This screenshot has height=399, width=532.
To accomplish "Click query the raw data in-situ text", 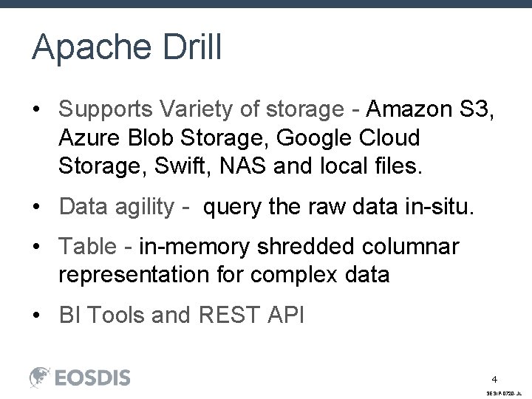I will (338, 207).
